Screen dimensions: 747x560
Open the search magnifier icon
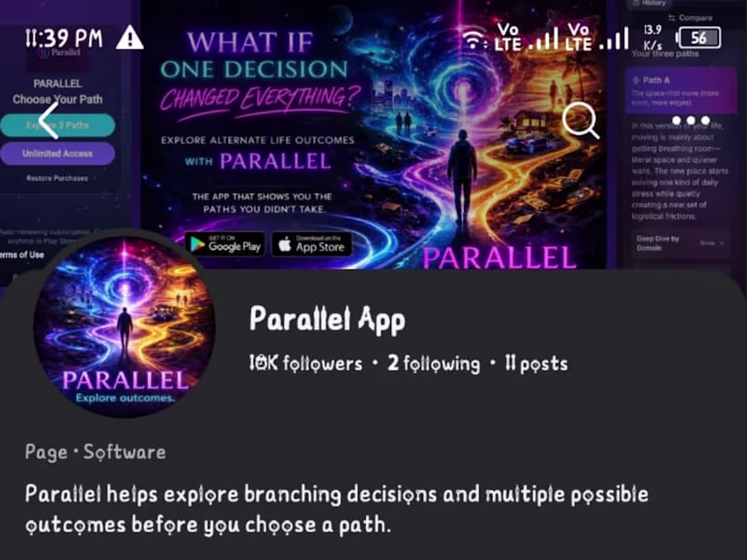tap(581, 119)
